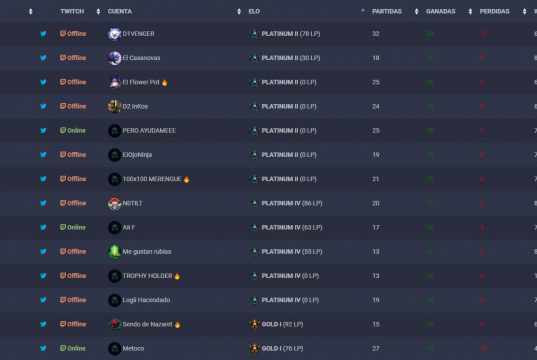The height and width of the screenshot is (360, 537).
Task: Click PLATINUM IV (55 LP) elo cell
Action: pyautogui.click(x=292, y=251)
